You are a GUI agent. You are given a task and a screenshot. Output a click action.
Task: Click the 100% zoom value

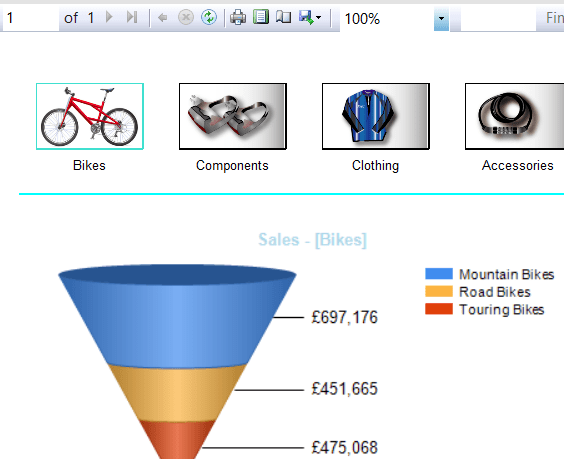[362, 19]
